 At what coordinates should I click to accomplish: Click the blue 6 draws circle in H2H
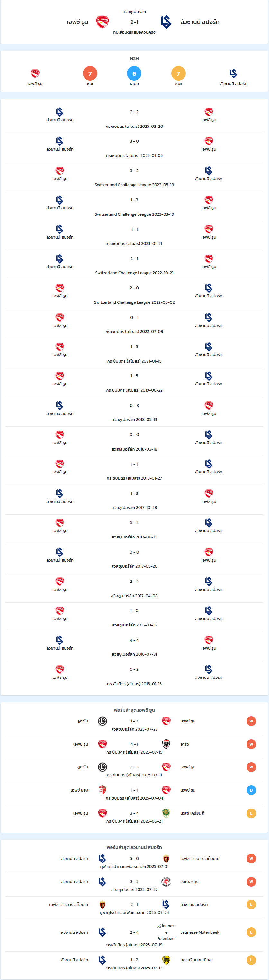pyautogui.click(x=134, y=74)
